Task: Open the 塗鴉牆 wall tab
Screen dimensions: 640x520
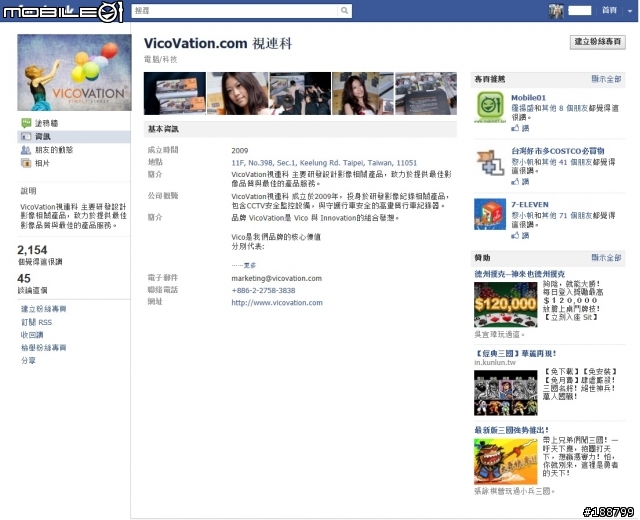Action: pyautogui.click(x=46, y=123)
